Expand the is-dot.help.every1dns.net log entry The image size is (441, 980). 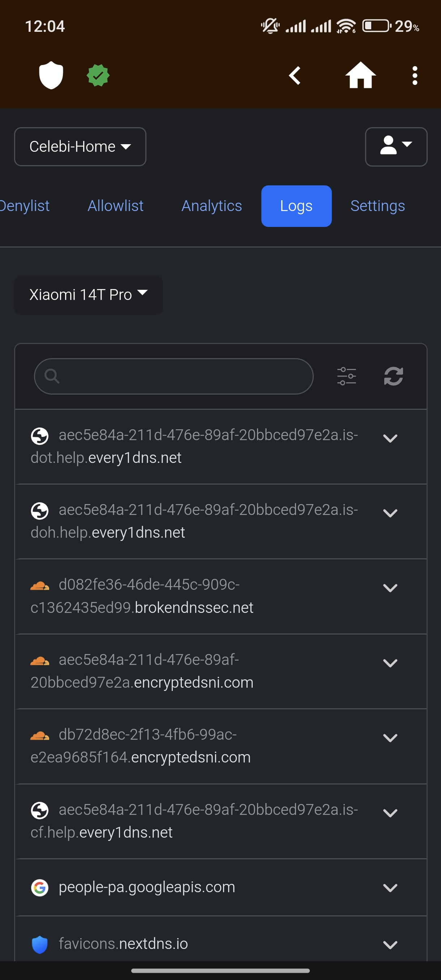point(390,439)
